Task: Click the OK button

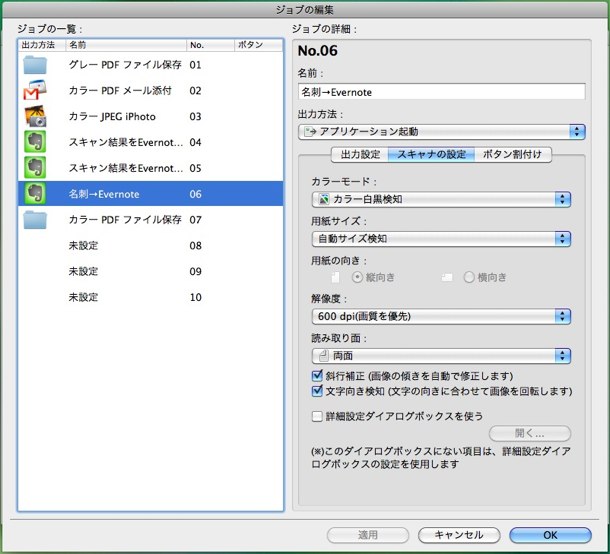Action: (550, 535)
